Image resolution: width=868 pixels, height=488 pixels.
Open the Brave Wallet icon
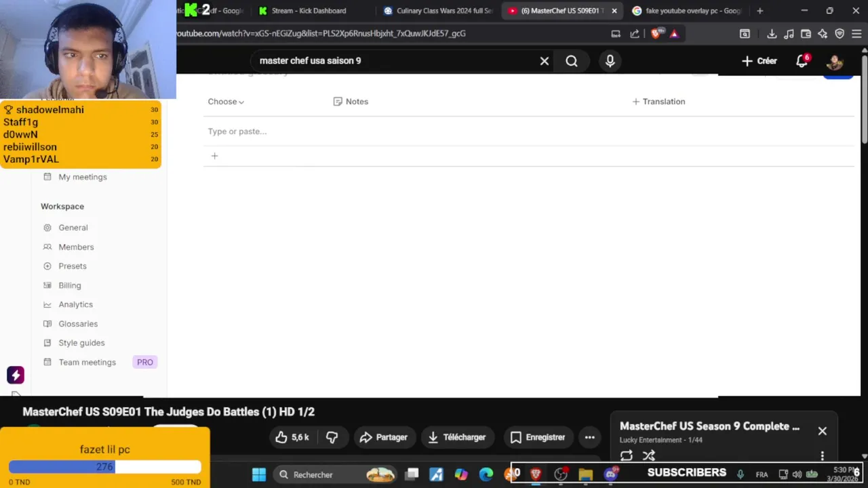806,34
